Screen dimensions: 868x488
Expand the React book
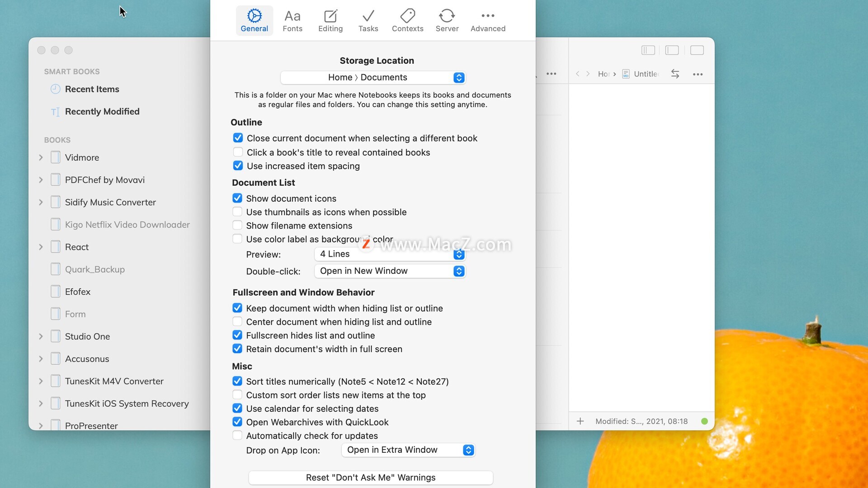(x=41, y=247)
